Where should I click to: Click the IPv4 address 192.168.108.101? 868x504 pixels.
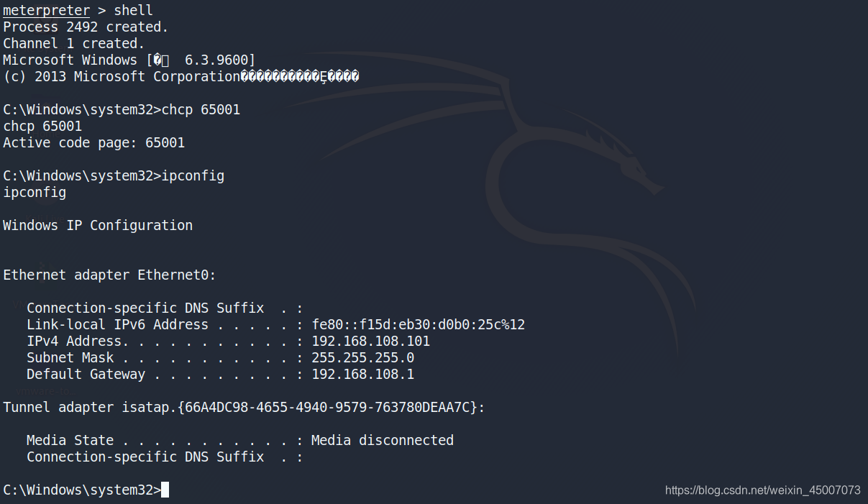click(x=370, y=341)
